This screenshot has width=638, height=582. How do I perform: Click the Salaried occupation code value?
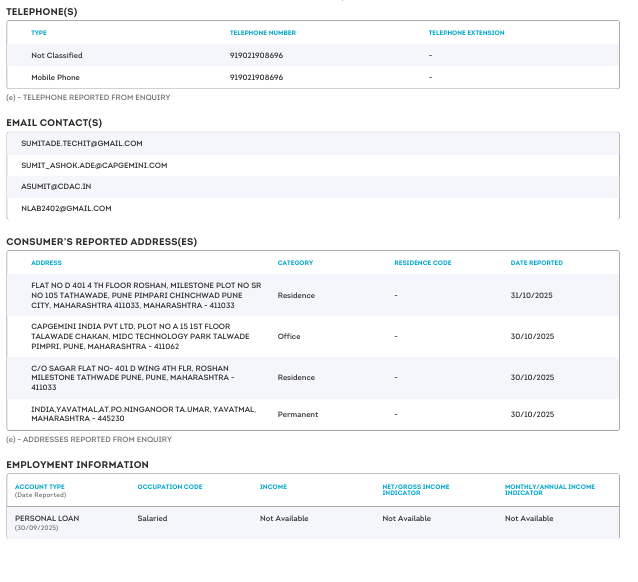[152, 518]
